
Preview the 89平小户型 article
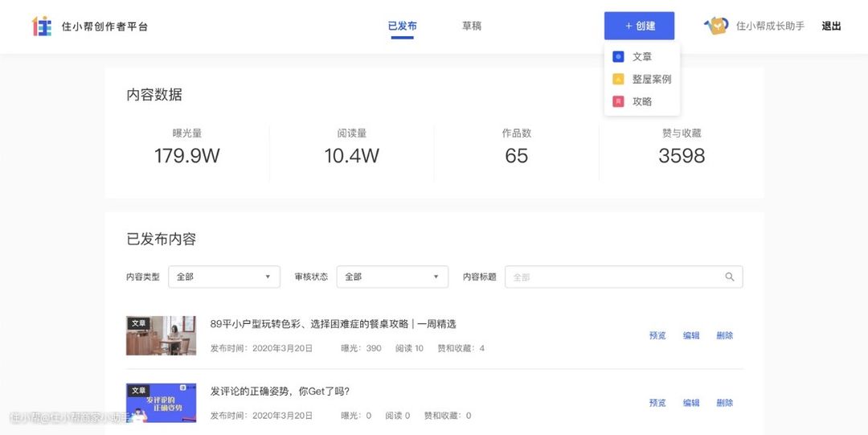[x=657, y=335]
